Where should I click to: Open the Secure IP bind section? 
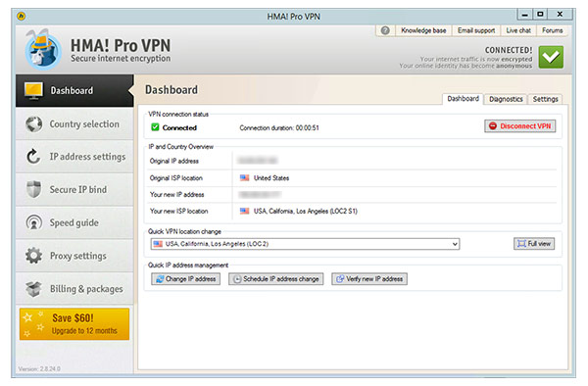[74, 190]
